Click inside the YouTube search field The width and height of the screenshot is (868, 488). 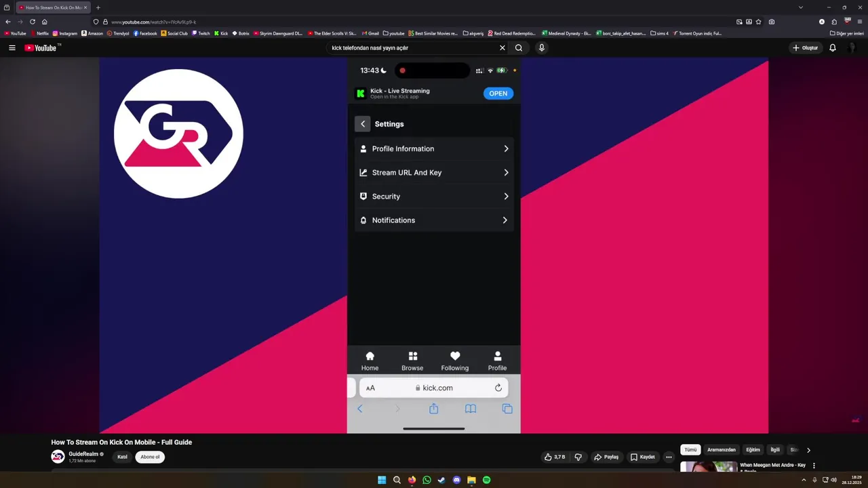tap(412, 47)
